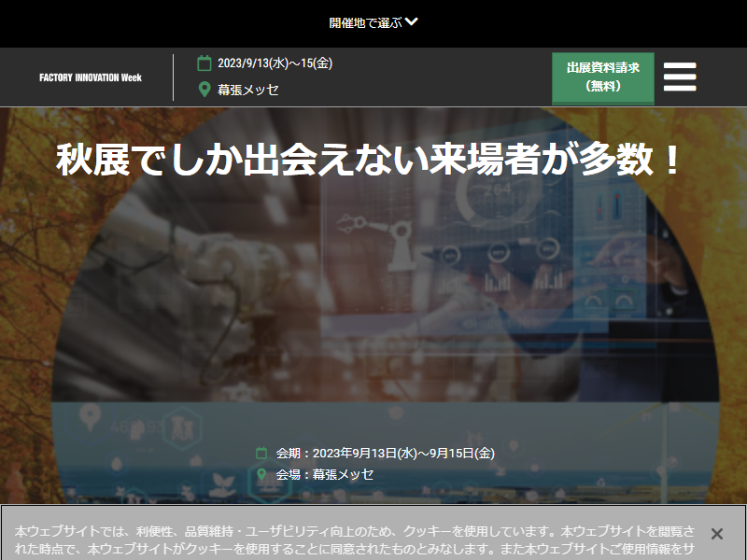Select header venue text 幕張メッセ
The height and width of the screenshot is (560, 747).
pyautogui.click(x=248, y=90)
